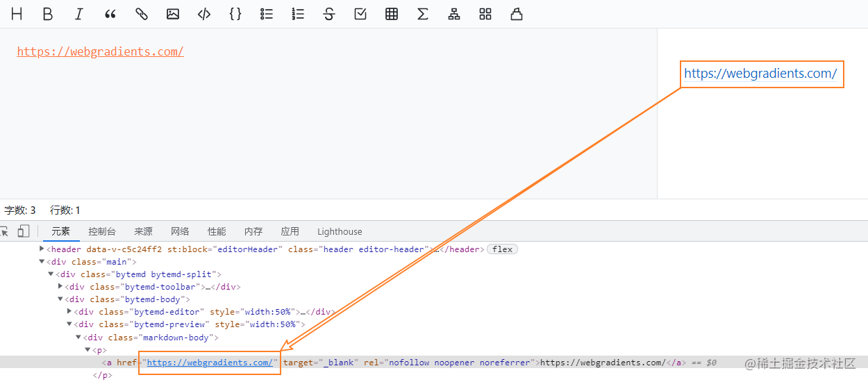Insert a code block with braces icon

(x=235, y=14)
